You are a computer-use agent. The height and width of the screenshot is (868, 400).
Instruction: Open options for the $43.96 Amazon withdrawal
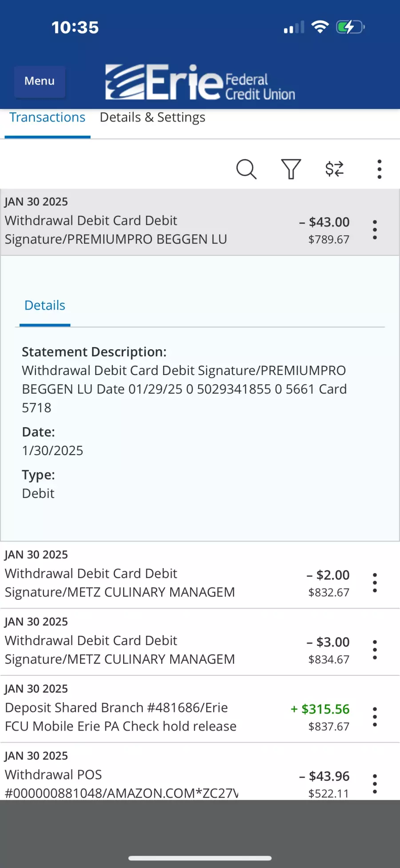click(375, 784)
